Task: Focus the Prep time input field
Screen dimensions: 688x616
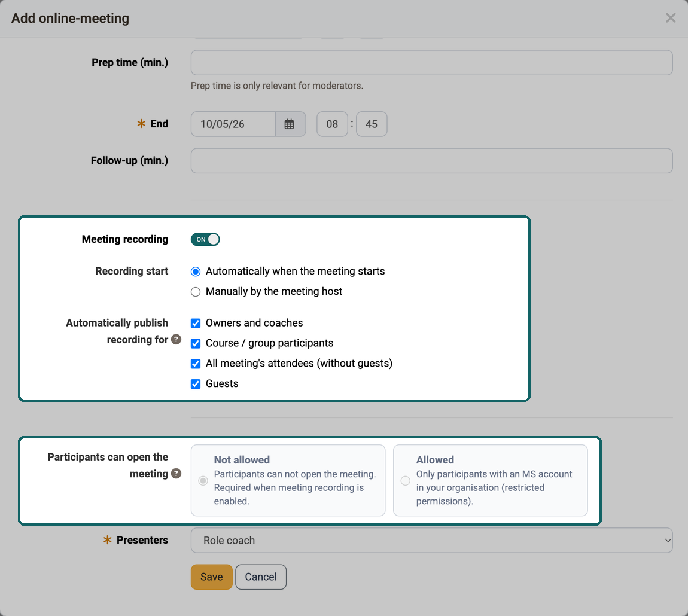Action: 432,62
